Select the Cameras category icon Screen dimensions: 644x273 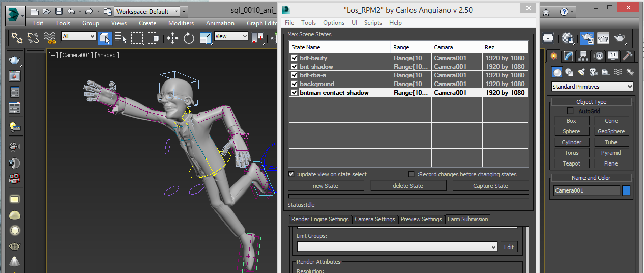click(594, 72)
